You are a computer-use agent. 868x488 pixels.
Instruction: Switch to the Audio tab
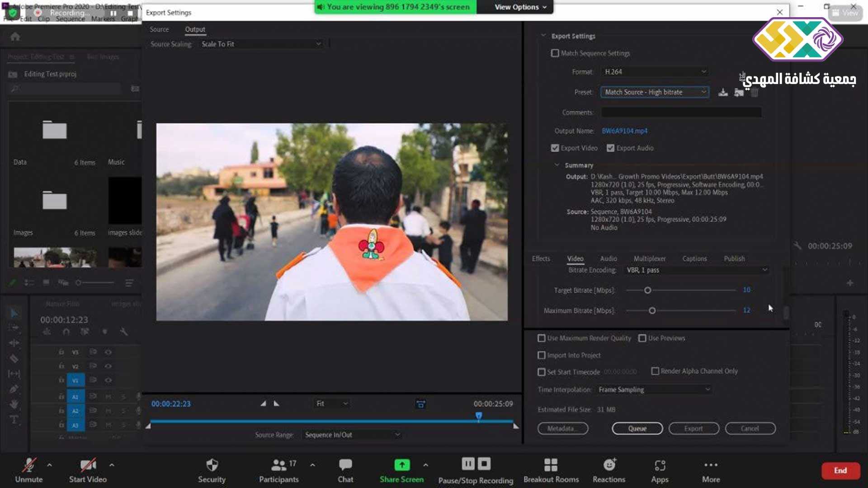pos(608,258)
